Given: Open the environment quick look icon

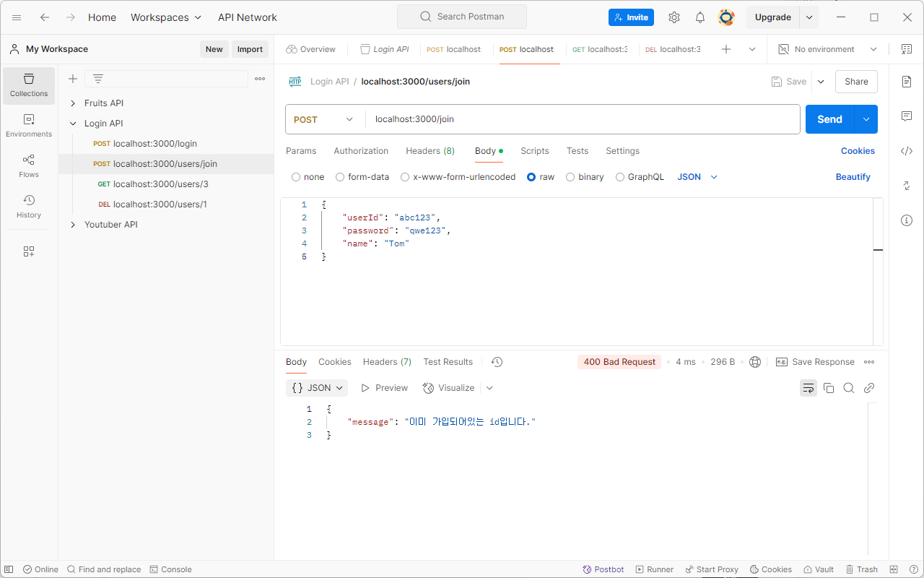Looking at the screenshot, I should pyautogui.click(x=907, y=49).
